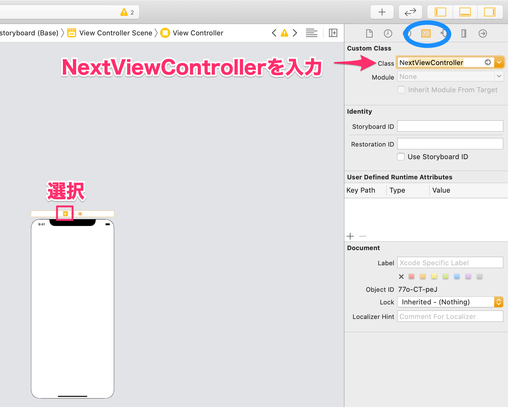521x420 pixels.
Task: Click storyboard (Base) breadcrumb
Action: pos(29,33)
